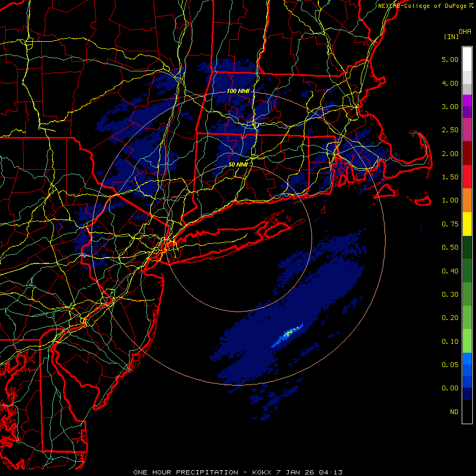Click the [IN] units label
The height and width of the screenshot is (476, 476).
pos(451,36)
